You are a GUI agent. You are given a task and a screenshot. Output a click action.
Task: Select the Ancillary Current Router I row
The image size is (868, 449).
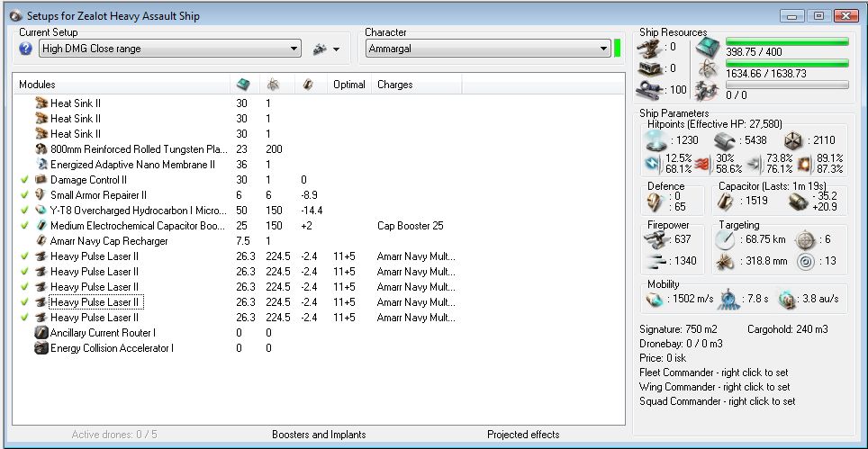(319, 333)
